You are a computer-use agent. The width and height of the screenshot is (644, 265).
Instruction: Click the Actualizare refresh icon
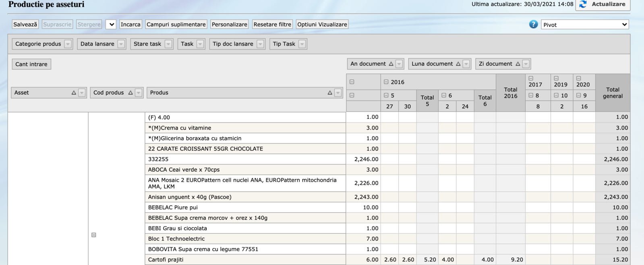[x=583, y=4]
